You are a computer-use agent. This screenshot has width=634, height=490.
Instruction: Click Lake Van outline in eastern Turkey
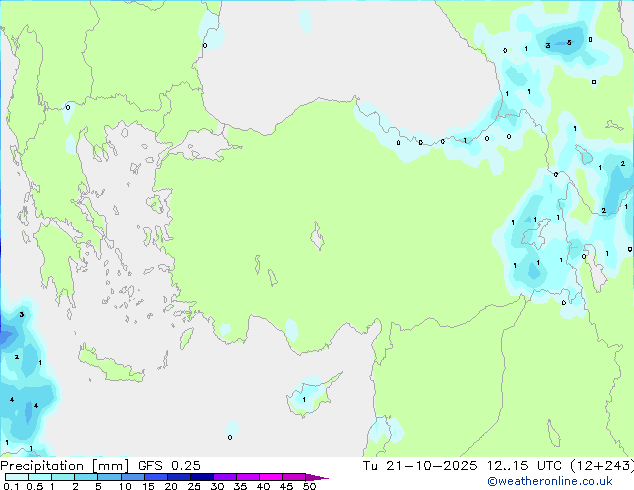coord(536,234)
